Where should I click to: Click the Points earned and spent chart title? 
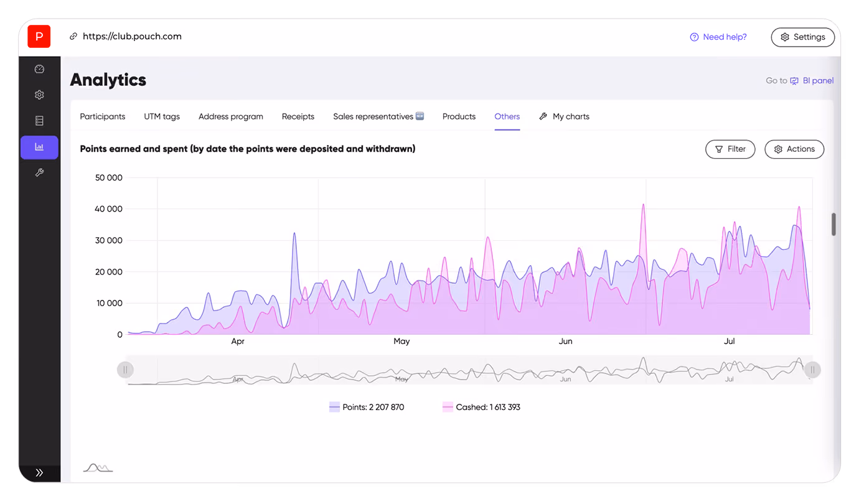point(248,149)
